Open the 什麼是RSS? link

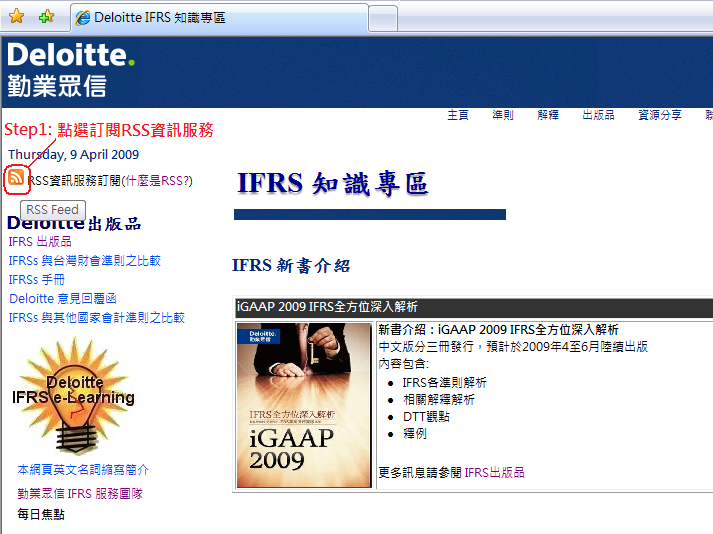[157, 181]
